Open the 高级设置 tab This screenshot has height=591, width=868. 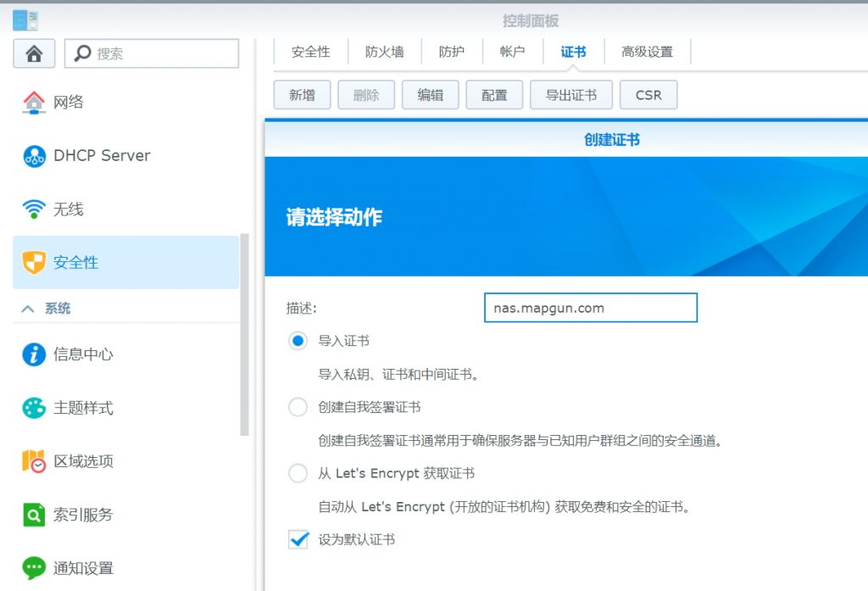point(647,52)
